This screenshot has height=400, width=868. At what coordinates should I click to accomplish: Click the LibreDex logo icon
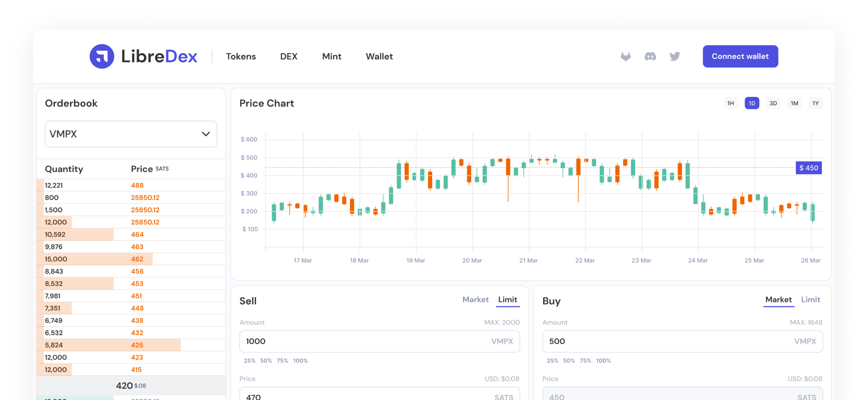coord(102,56)
